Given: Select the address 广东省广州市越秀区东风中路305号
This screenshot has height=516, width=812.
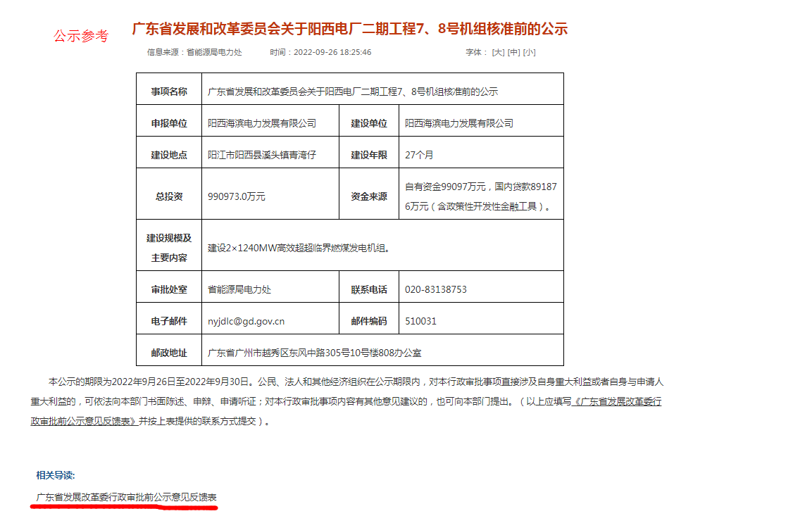Looking at the screenshot, I should [x=279, y=353].
